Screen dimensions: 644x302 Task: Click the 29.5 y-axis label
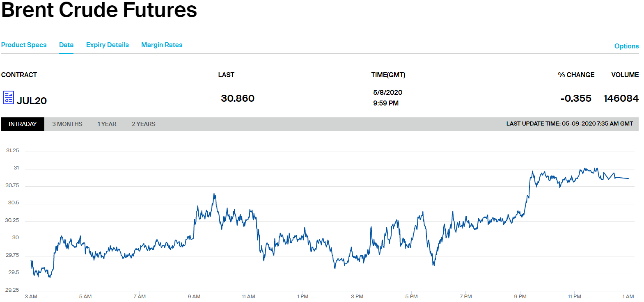14,272
